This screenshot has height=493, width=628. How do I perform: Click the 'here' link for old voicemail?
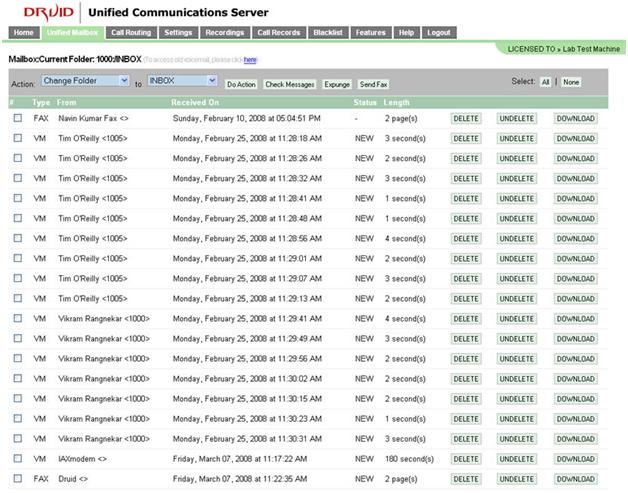coord(250,61)
